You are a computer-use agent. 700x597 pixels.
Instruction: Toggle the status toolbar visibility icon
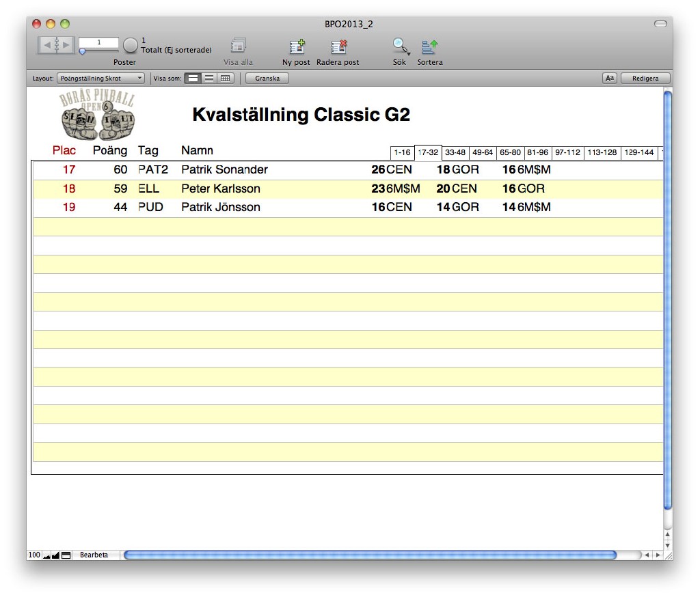click(x=66, y=555)
